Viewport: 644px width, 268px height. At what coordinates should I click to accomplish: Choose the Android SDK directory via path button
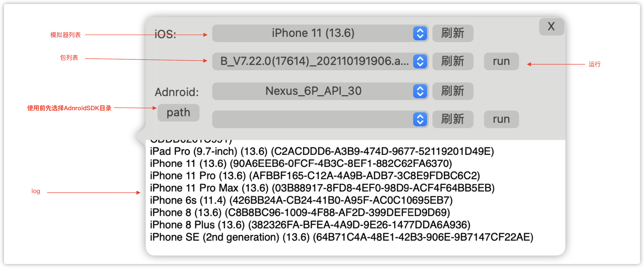click(178, 113)
